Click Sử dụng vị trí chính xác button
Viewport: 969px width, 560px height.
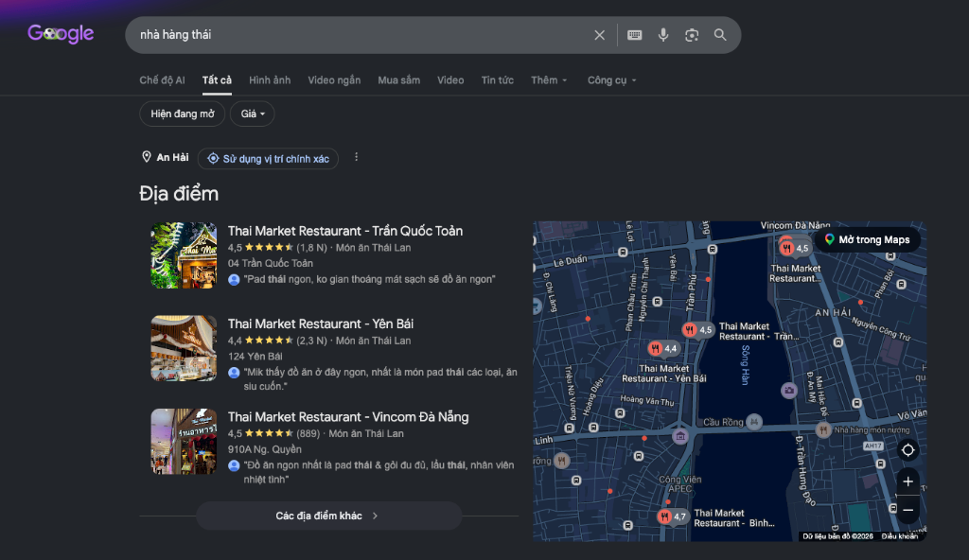point(268,159)
